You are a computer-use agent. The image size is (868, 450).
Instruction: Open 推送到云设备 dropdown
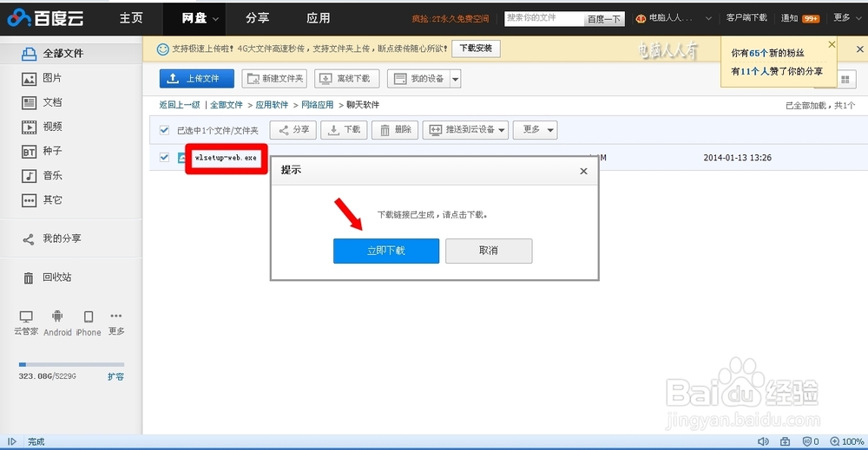(466, 130)
